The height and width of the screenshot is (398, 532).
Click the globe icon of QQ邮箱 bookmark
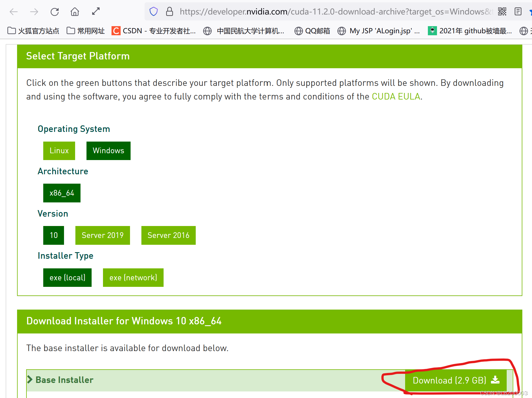coord(298,31)
